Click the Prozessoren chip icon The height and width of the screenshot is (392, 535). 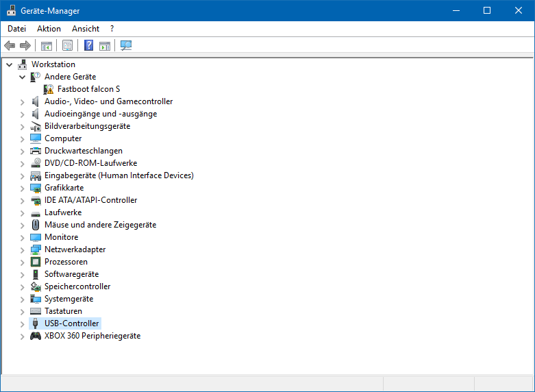(36, 262)
